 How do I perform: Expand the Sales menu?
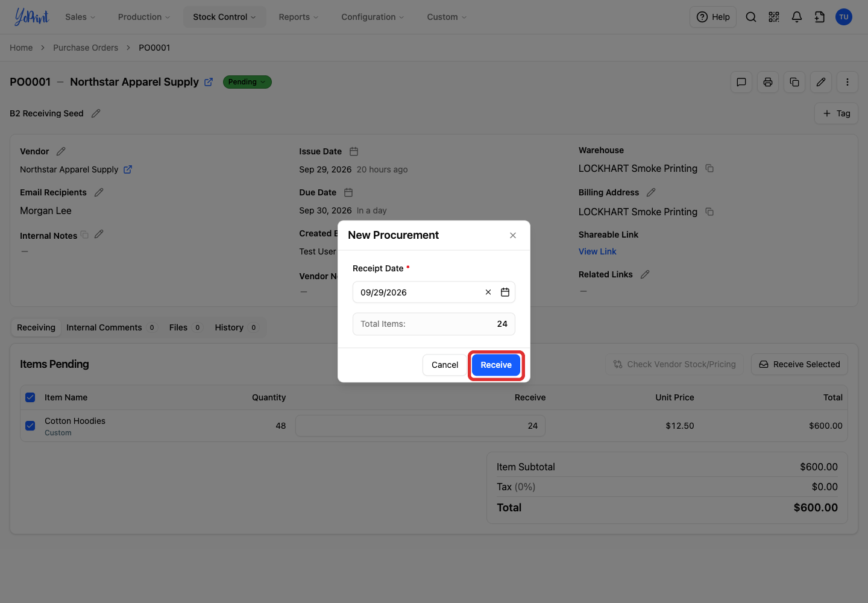point(80,17)
